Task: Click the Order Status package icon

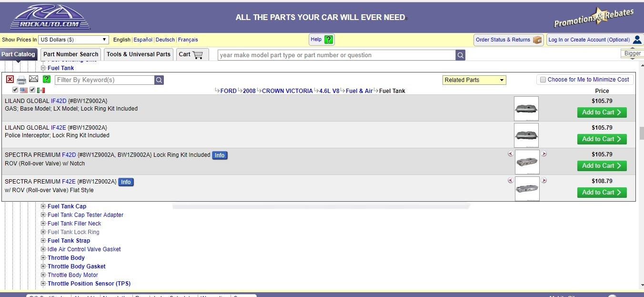Action: (x=537, y=40)
